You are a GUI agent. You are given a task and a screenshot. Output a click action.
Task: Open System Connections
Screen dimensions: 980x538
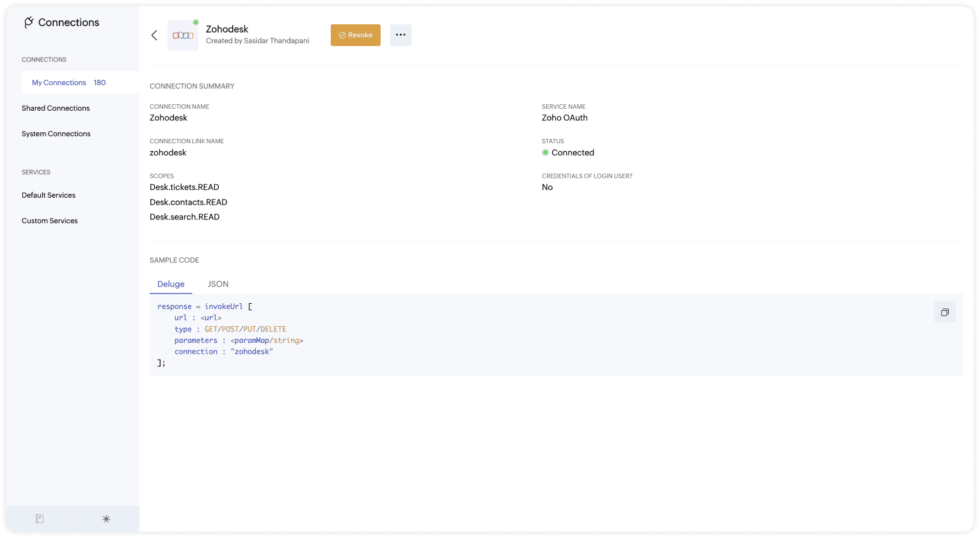pos(56,134)
